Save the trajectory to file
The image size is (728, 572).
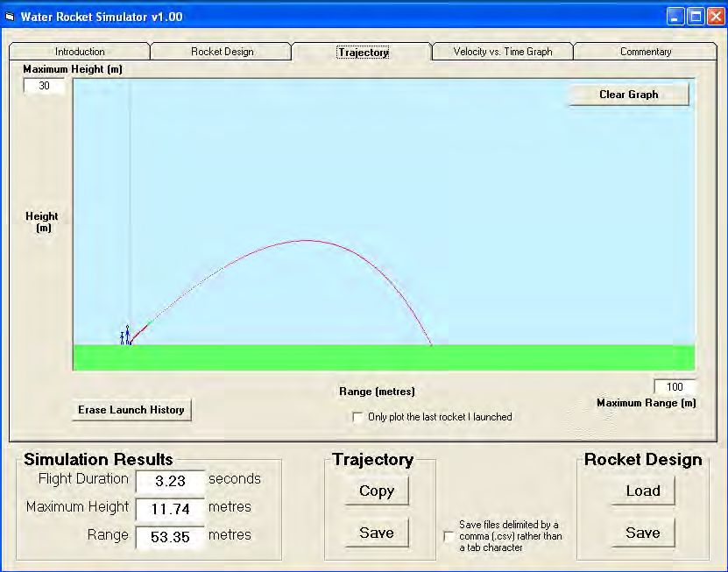point(377,533)
